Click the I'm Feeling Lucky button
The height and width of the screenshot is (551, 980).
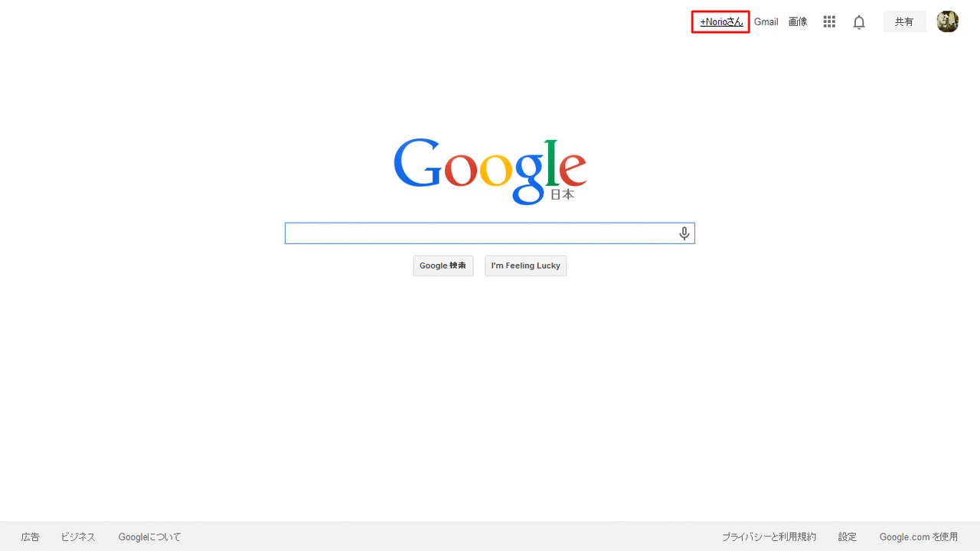526,266
